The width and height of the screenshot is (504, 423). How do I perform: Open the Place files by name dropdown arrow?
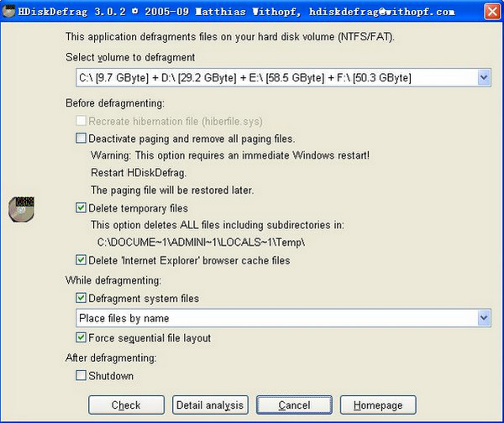484,318
